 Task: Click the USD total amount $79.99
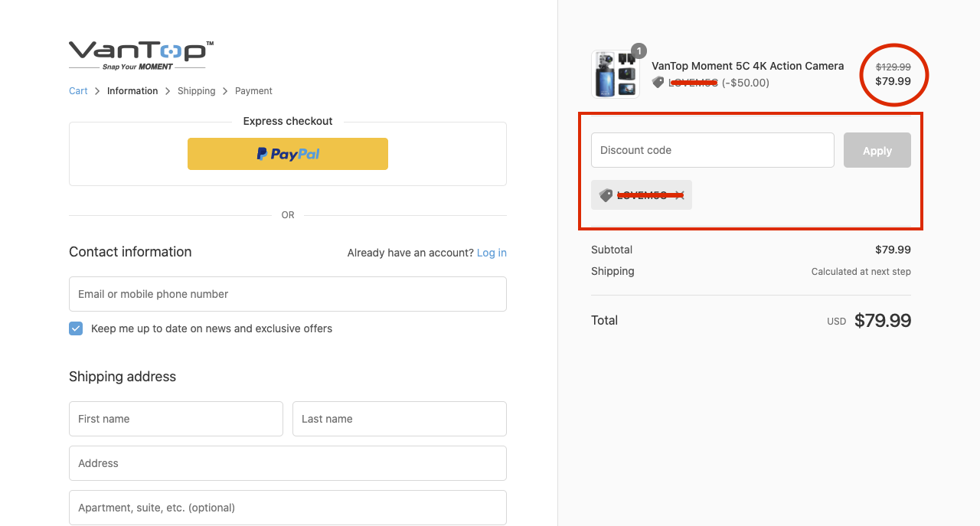(x=883, y=321)
